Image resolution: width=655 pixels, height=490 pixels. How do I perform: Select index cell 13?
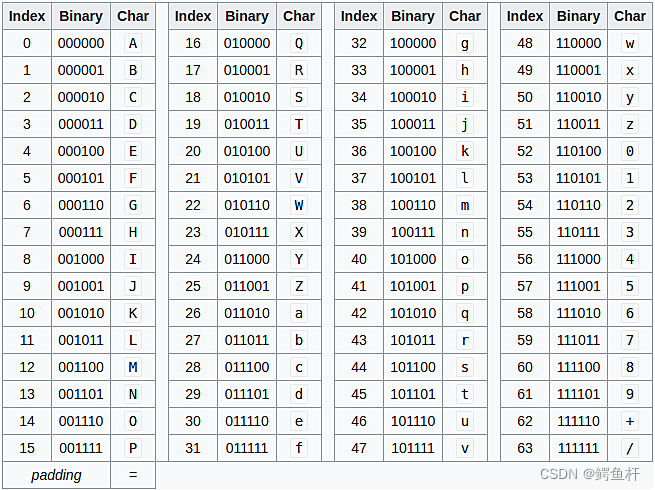27,394
